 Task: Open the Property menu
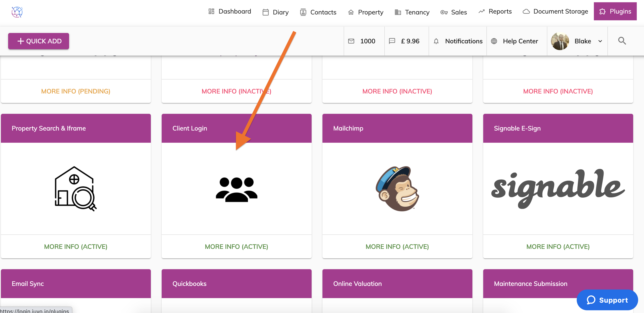click(x=366, y=12)
